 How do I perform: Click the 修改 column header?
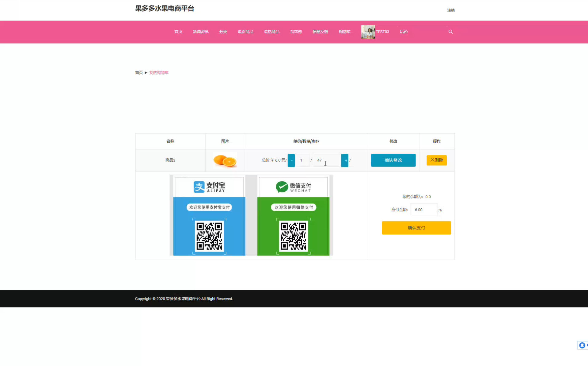[x=393, y=141]
